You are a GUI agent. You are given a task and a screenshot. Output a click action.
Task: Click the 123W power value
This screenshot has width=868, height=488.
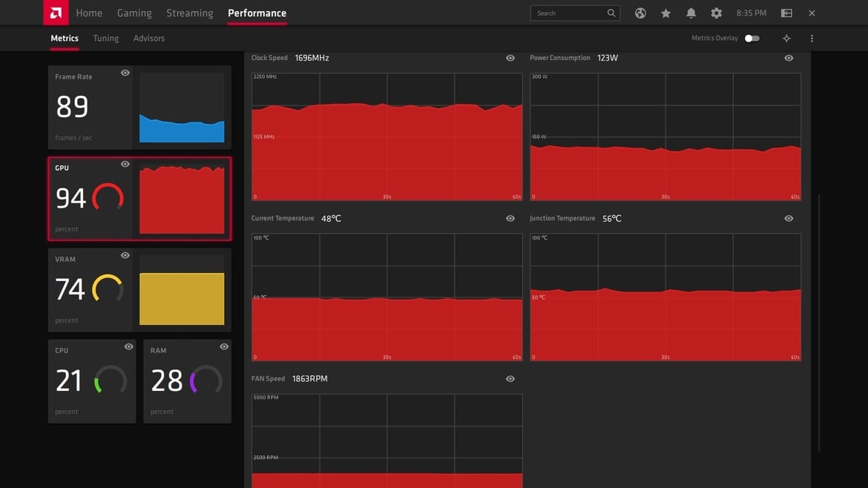point(608,58)
